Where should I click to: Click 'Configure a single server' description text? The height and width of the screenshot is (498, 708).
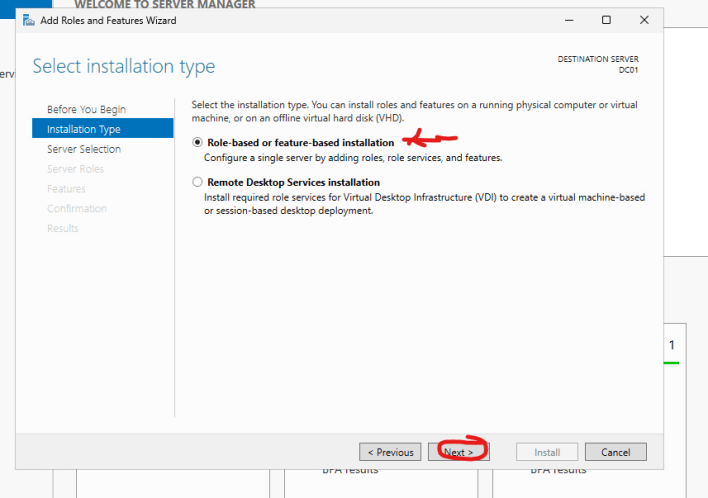353,158
